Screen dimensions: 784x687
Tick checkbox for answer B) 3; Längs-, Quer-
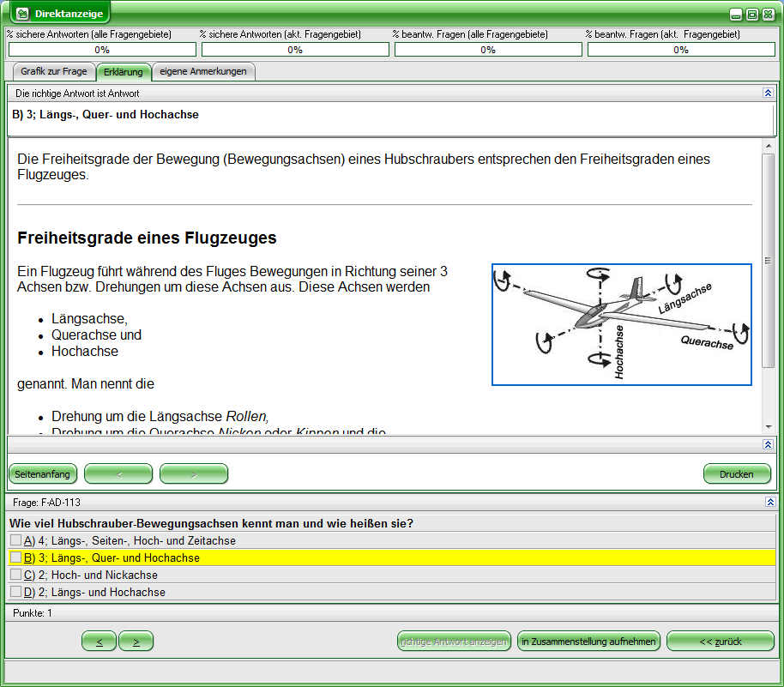click(x=16, y=557)
